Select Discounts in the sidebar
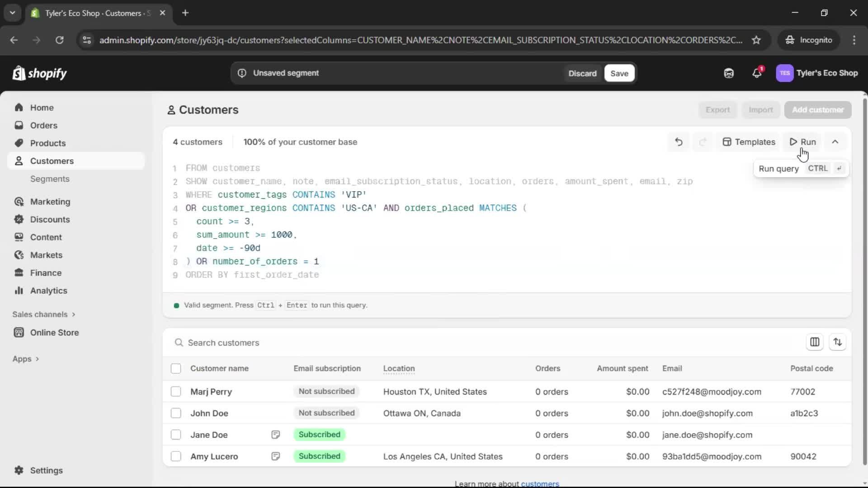 click(50, 220)
